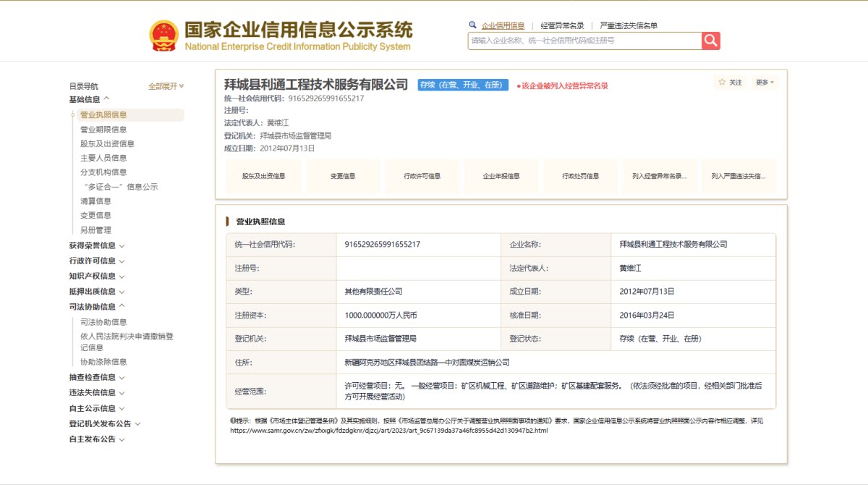Image resolution: width=868 pixels, height=485 pixels.
Task: Click the 国家企业信用信息公示系统 site title
Action: [298, 30]
